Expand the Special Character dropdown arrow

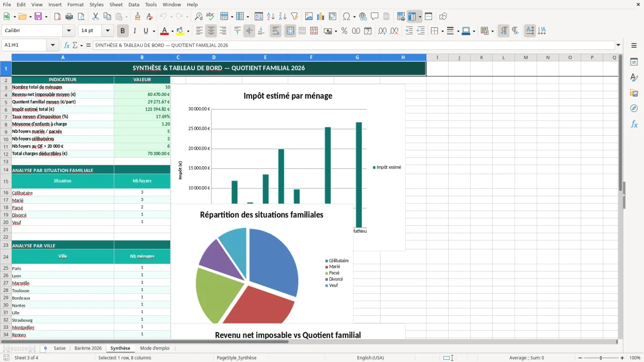click(354, 17)
